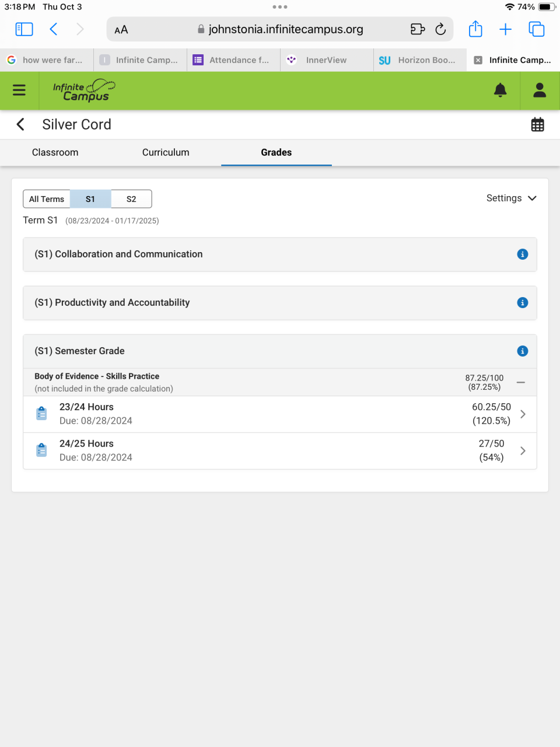560x747 pixels.
Task: Switch to the Curriculum tab
Action: pos(166,152)
